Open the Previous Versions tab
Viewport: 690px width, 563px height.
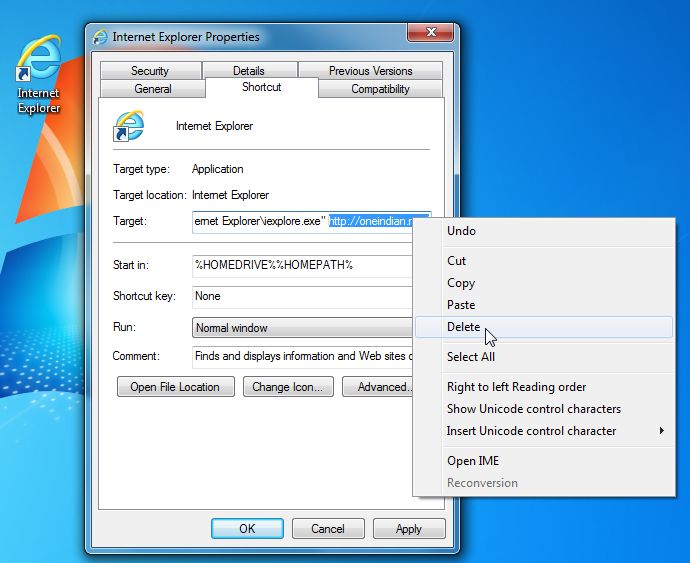point(371,71)
